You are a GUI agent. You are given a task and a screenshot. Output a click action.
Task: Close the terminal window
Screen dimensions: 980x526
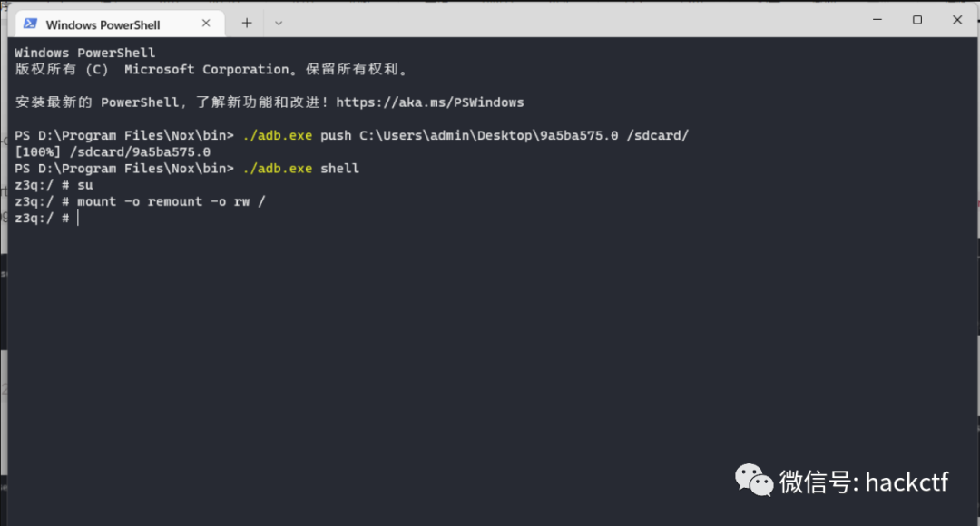point(957,20)
